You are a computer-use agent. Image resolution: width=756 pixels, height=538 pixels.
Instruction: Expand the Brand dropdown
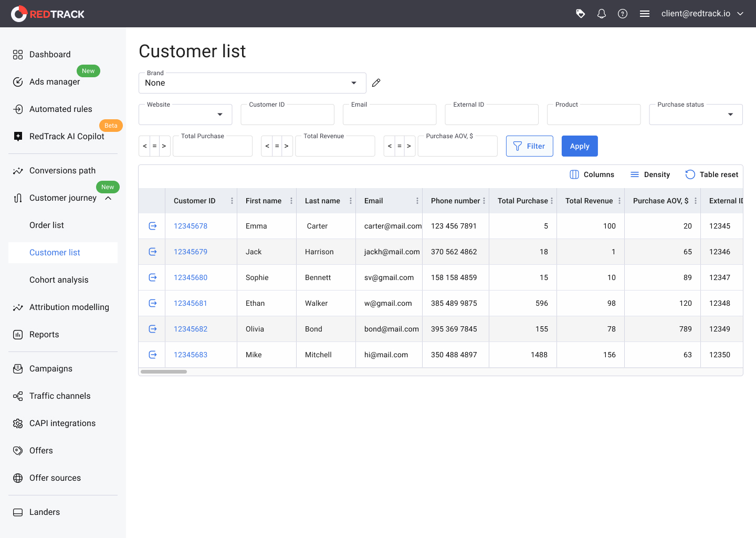(354, 83)
